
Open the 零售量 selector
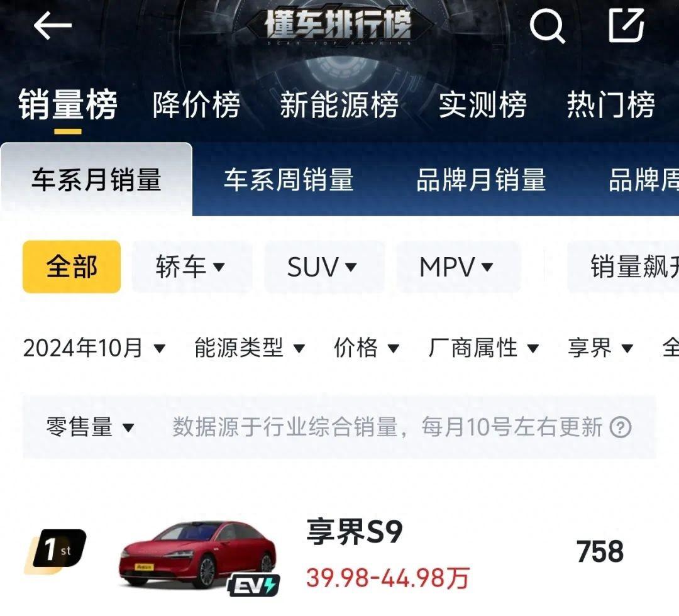[x=90, y=427]
